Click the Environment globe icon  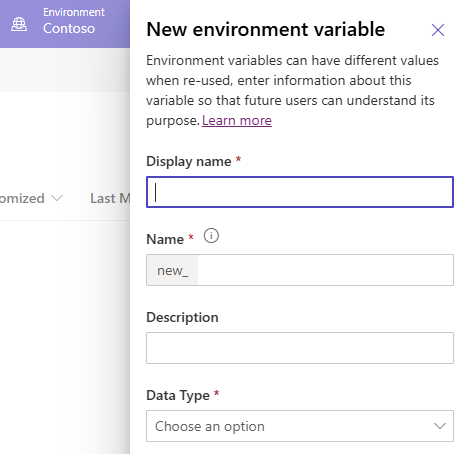coord(19,24)
